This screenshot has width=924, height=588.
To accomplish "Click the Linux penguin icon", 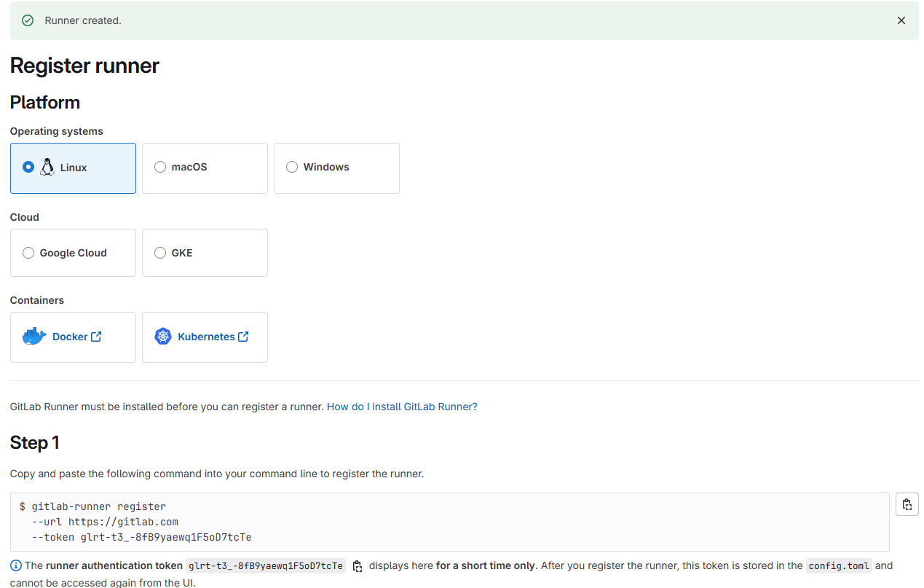I will [x=47, y=167].
